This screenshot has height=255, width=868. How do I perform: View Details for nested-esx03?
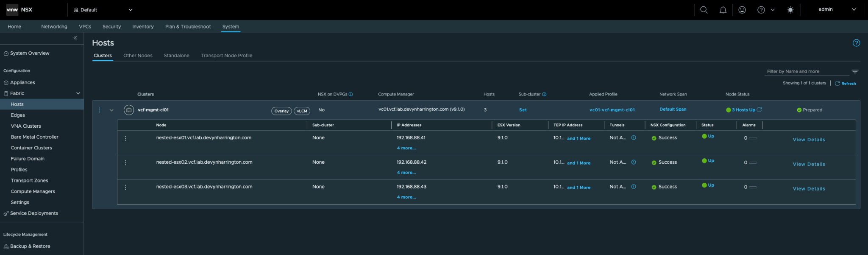point(809,189)
